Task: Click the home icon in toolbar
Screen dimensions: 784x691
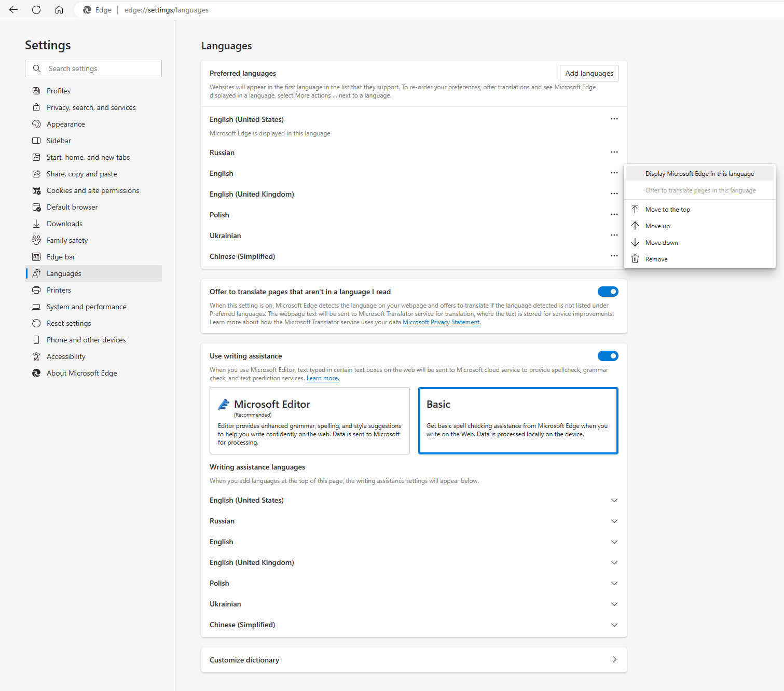Action: click(59, 10)
